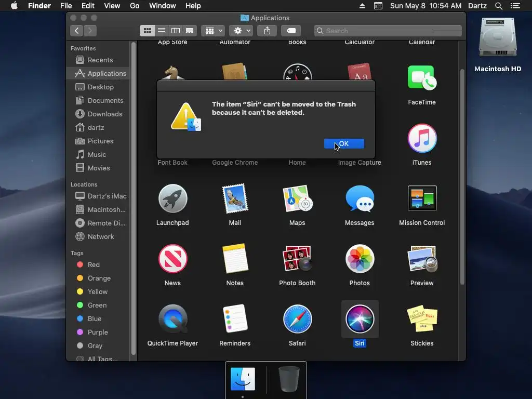532x399 pixels.
Task: Open the File menu
Action: [66, 6]
